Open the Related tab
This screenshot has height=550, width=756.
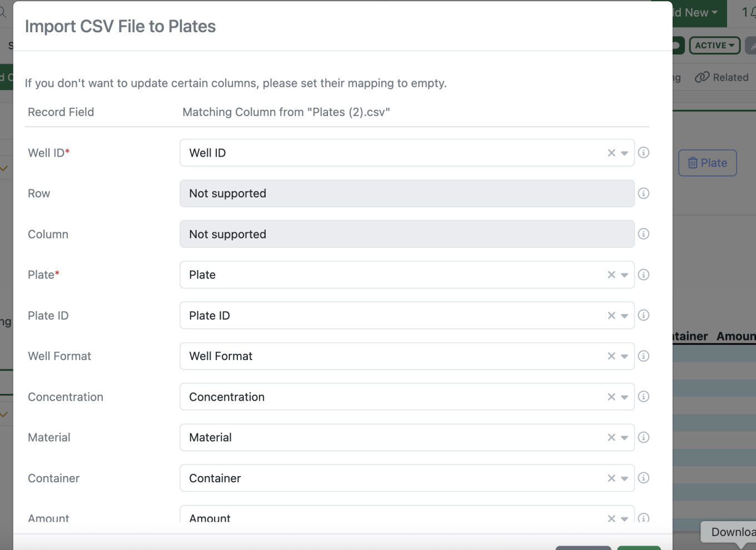[x=722, y=77]
